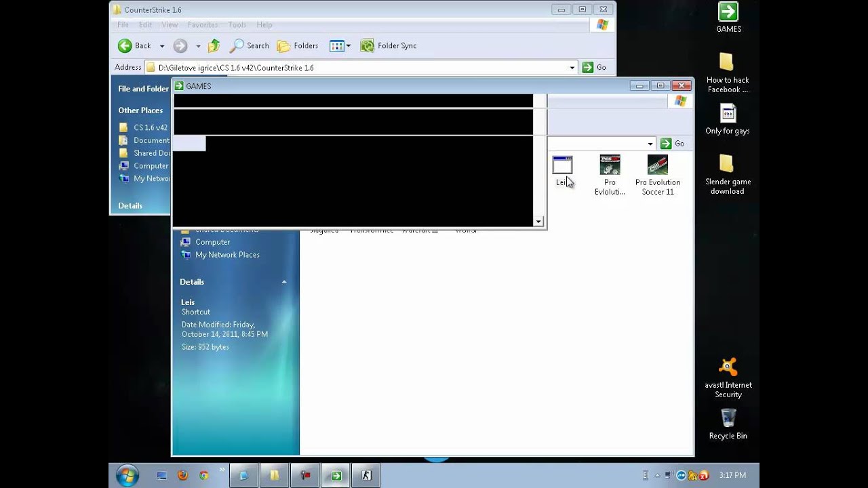Open Computer in GAMES window sidebar
The width and height of the screenshot is (868, 488).
pyautogui.click(x=205, y=242)
